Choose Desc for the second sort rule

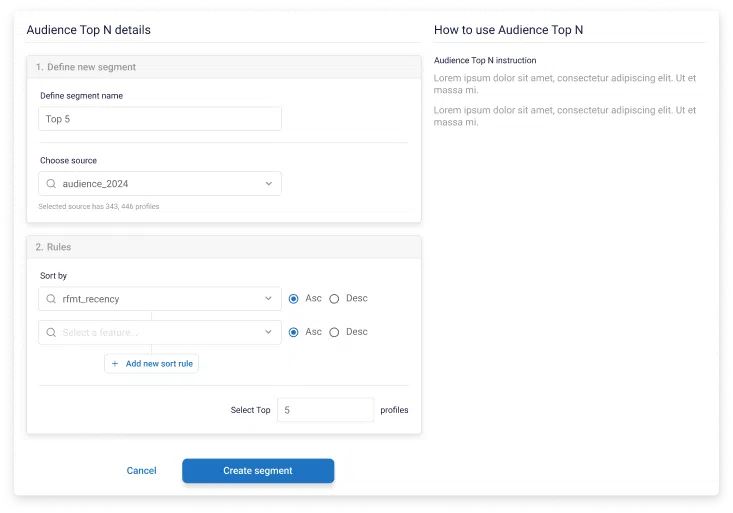[335, 332]
